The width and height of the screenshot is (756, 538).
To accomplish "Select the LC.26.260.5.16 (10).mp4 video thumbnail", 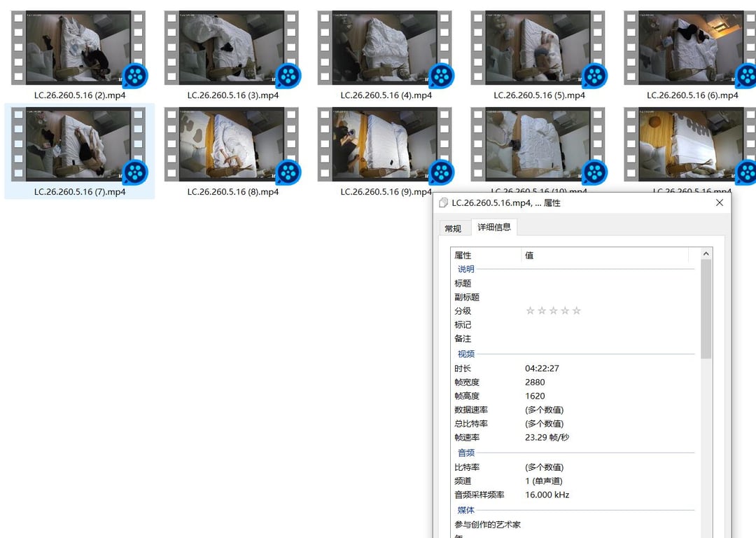I will (538, 144).
